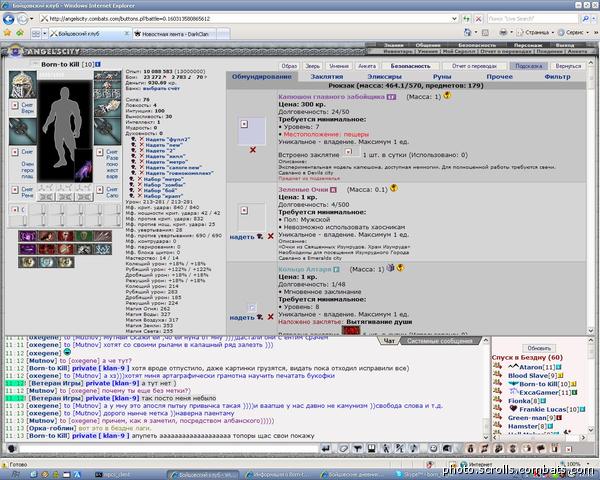600x480 pixels.
Task: Click the Зверь button
Action: [x=313, y=66]
